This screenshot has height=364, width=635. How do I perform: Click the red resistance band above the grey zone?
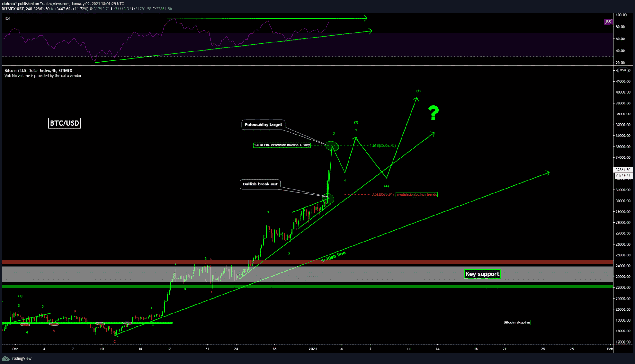click(403, 262)
